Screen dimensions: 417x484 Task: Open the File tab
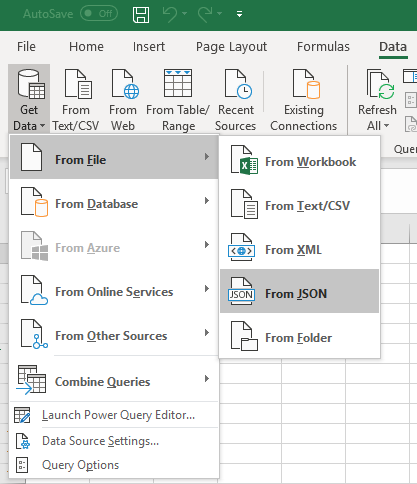point(26,46)
